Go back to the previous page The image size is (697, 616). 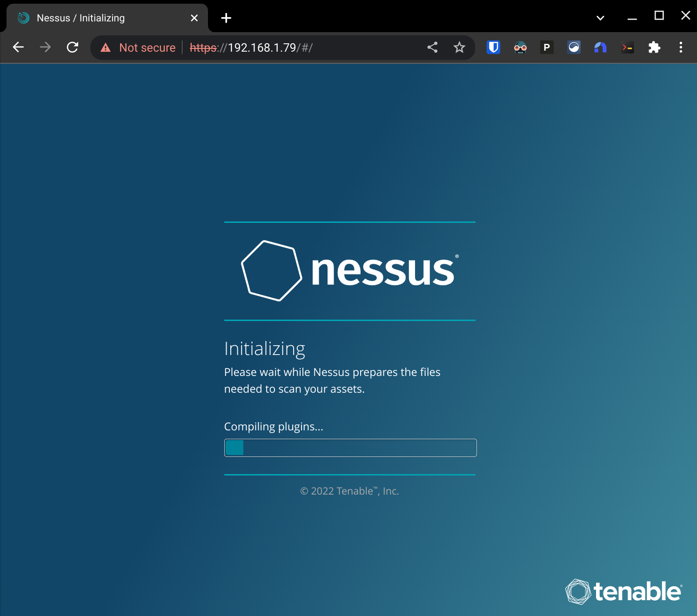click(18, 47)
